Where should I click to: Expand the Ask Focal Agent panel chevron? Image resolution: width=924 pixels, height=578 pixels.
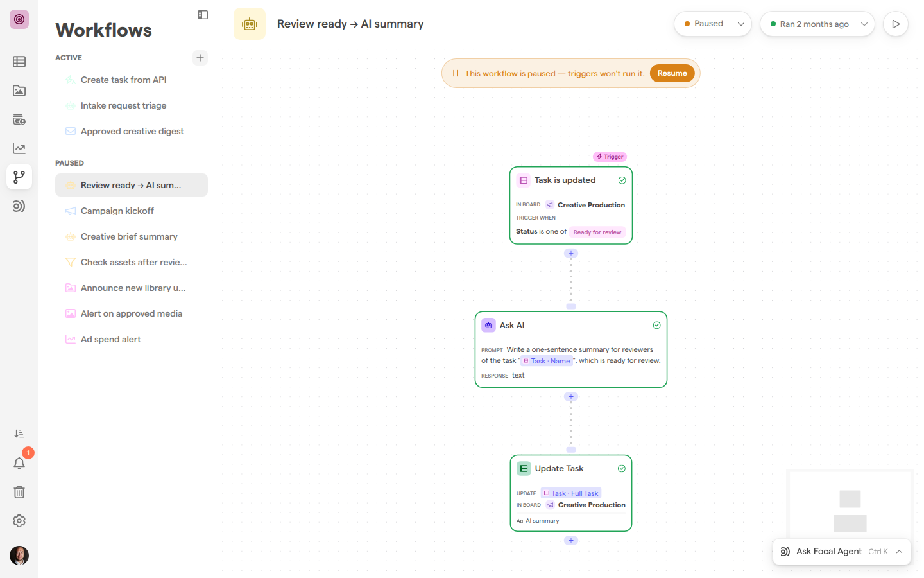(900, 552)
